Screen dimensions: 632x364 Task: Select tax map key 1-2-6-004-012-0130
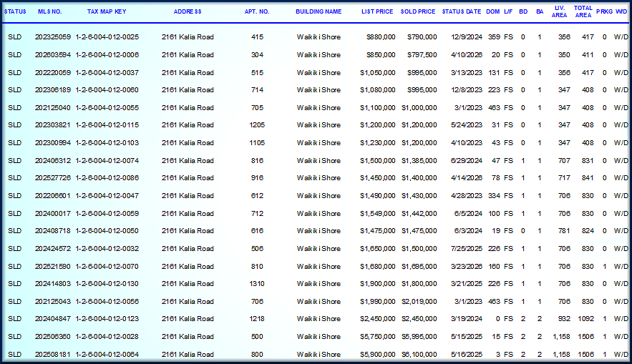107,284
